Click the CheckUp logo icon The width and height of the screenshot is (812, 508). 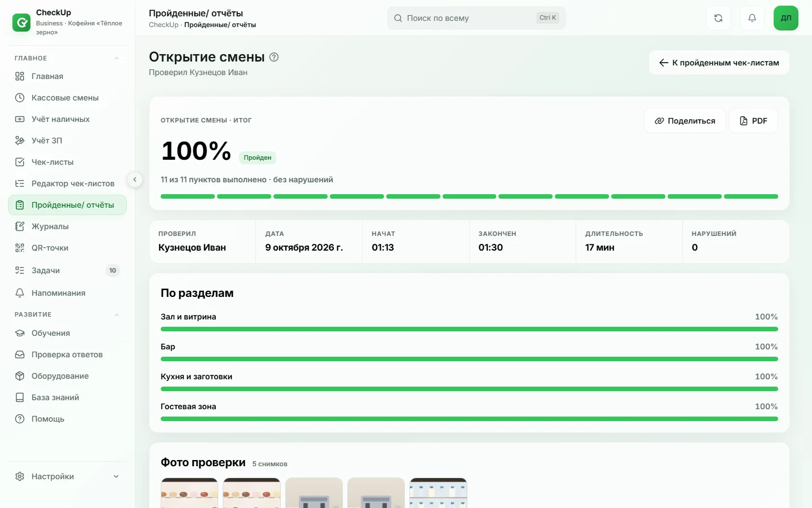click(x=21, y=23)
